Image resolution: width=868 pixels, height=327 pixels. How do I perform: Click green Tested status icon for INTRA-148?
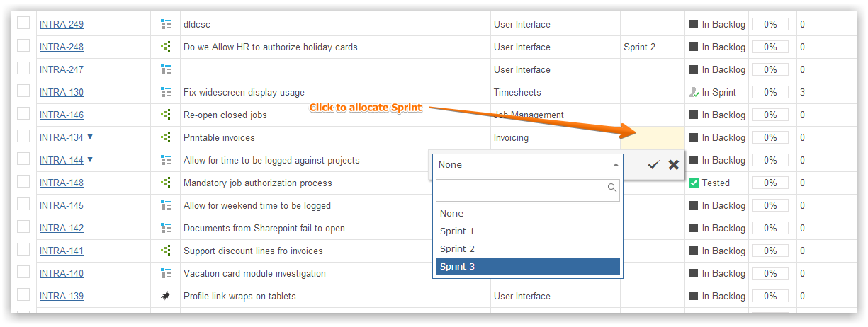point(694,183)
